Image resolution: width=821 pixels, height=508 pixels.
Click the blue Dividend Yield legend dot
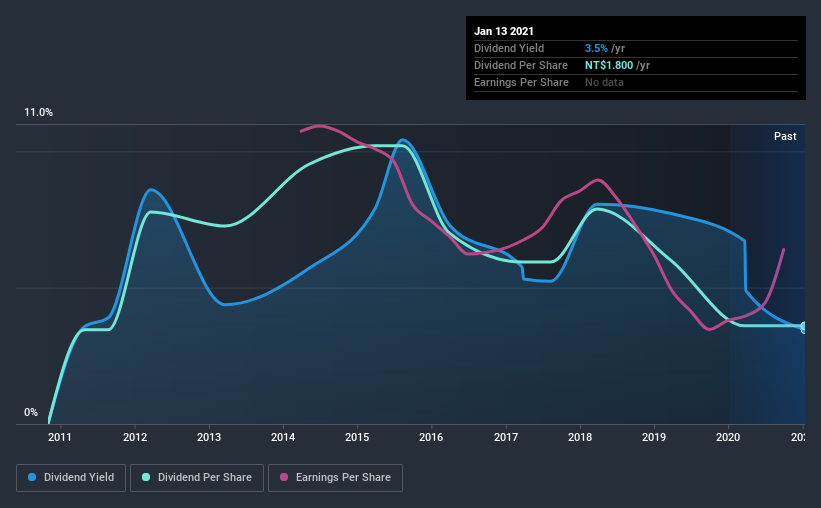32,477
